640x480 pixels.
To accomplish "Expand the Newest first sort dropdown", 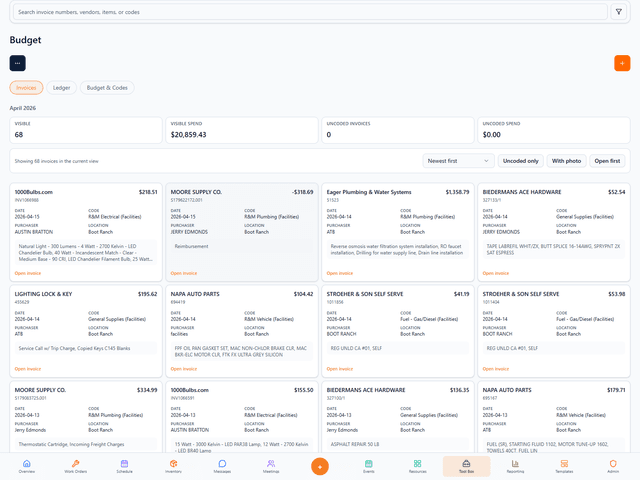I will coord(459,160).
